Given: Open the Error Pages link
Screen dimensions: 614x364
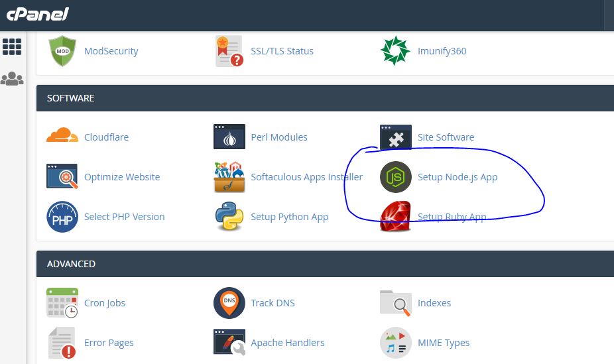Looking at the screenshot, I should (x=109, y=343).
